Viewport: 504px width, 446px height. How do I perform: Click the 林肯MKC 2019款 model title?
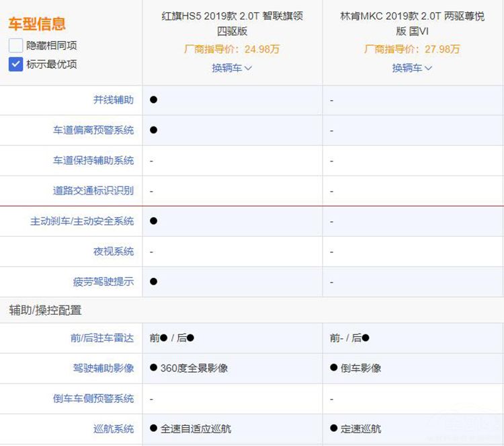[x=412, y=23]
